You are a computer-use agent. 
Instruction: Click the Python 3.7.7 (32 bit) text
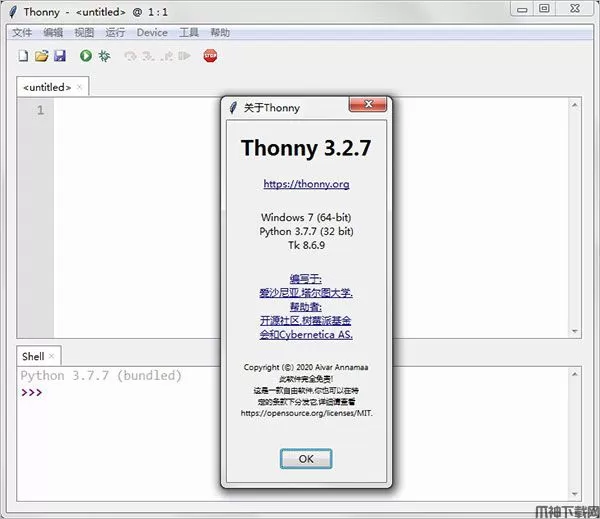306,231
